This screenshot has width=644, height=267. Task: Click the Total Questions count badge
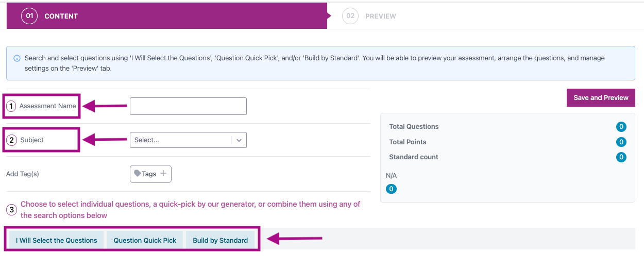[621, 127]
